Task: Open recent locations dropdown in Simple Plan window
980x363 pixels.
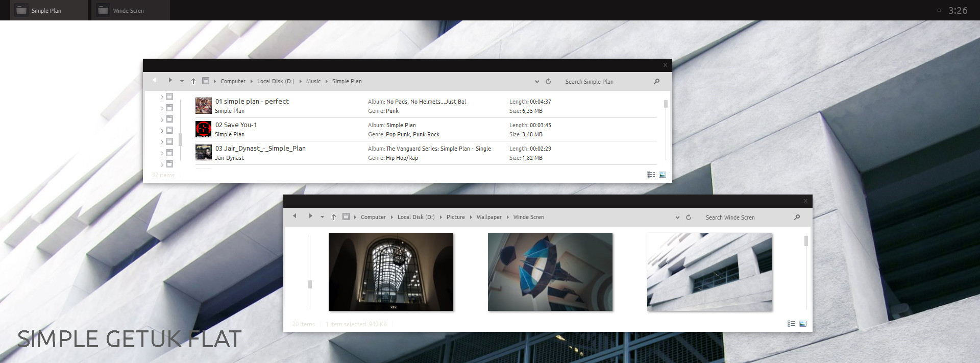Action: point(182,81)
